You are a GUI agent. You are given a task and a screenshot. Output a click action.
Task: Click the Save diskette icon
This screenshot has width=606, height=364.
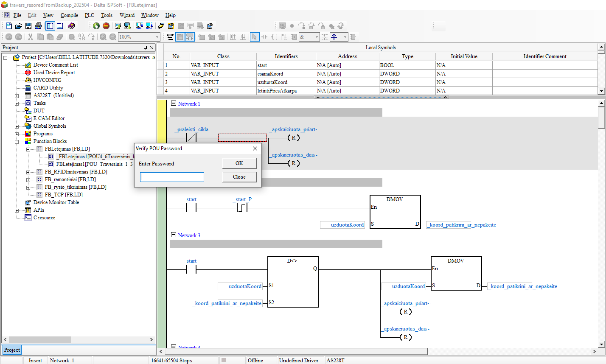tap(28, 26)
